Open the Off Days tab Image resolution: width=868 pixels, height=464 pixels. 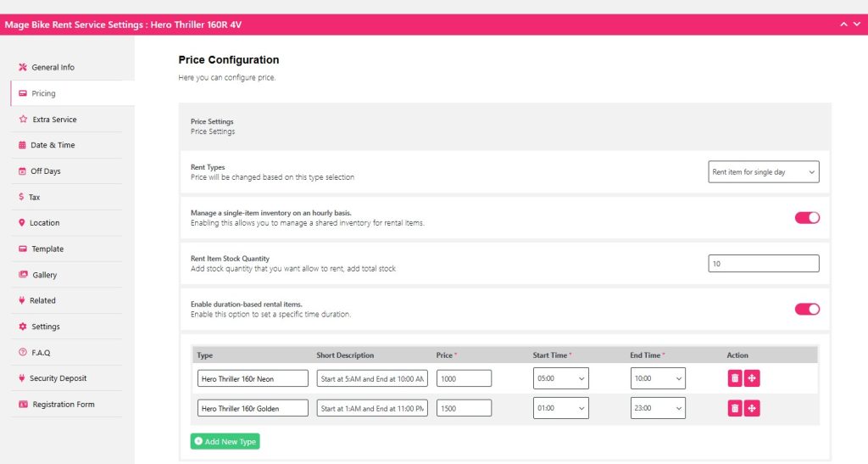46,171
